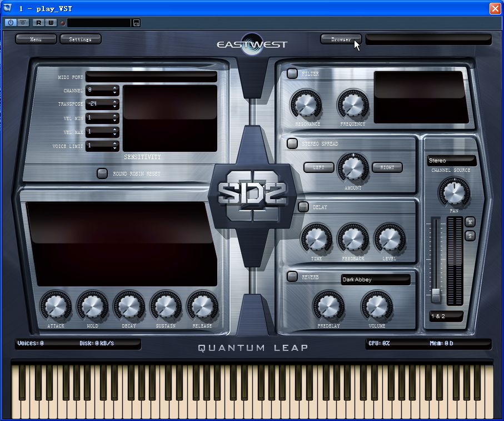Screen dimensions: 504x421
Task: Toggle the Filter on/off switch
Action: (x=292, y=73)
